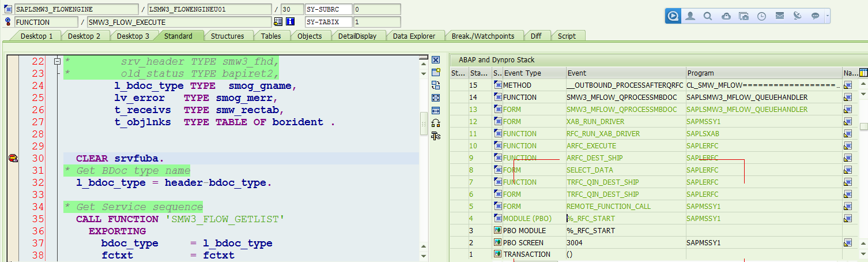Click the satellite dish icon in floating toolbar
The height and width of the screenshot is (262, 868).
pyautogui.click(x=798, y=16)
